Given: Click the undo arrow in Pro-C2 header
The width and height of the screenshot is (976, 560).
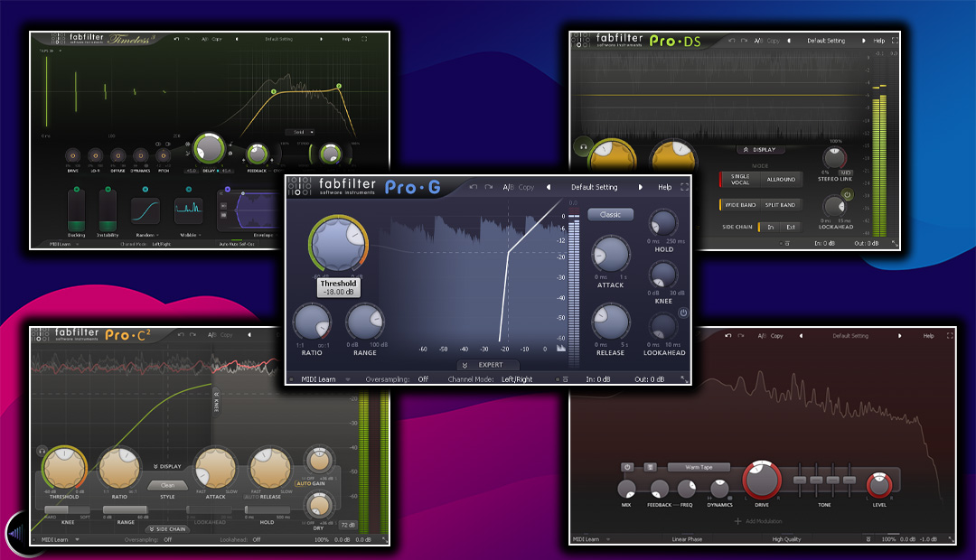Looking at the screenshot, I should tap(181, 335).
